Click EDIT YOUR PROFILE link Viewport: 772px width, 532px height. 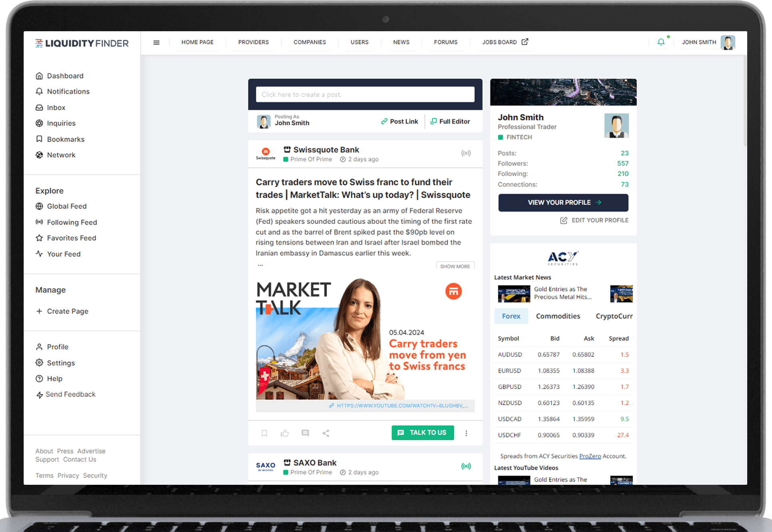(x=594, y=220)
